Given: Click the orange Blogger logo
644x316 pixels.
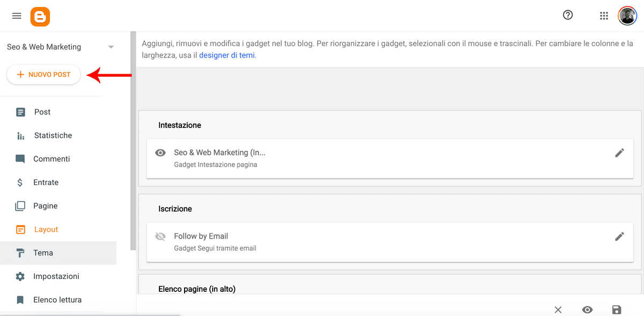Looking at the screenshot, I should click(40, 16).
